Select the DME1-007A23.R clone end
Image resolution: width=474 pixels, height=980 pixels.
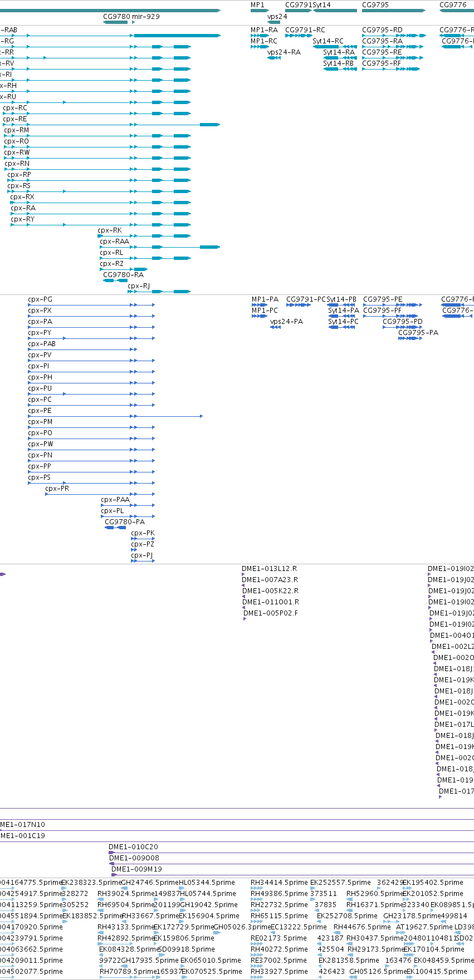coord(270,580)
